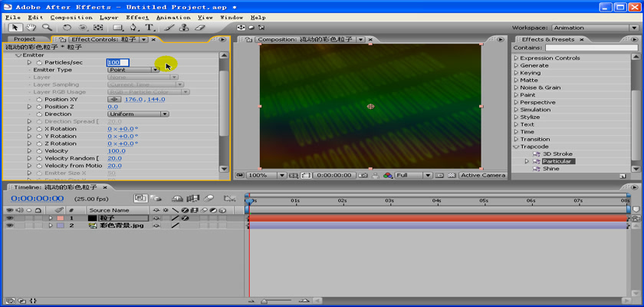Click the label color swatch of 彩色背景.jpg layer

tap(61, 226)
